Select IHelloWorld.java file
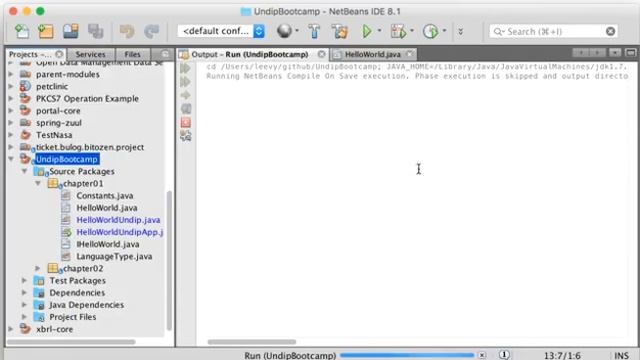Screen dimensions: 640x360 click(x=108, y=244)
